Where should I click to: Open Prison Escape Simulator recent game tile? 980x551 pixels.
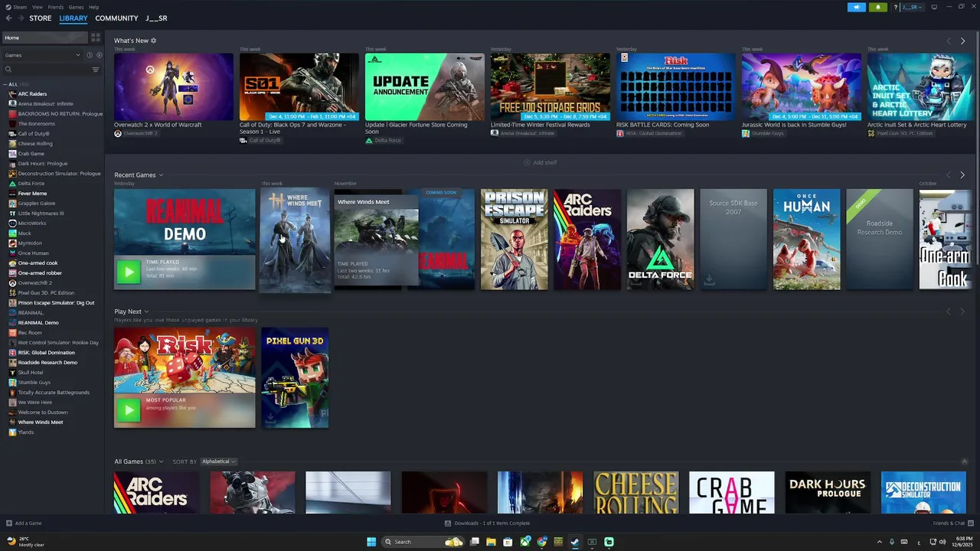514,240
